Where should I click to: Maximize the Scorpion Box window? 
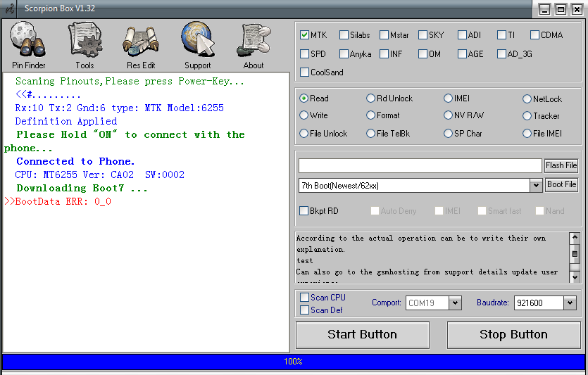click(x=561, y=9)
